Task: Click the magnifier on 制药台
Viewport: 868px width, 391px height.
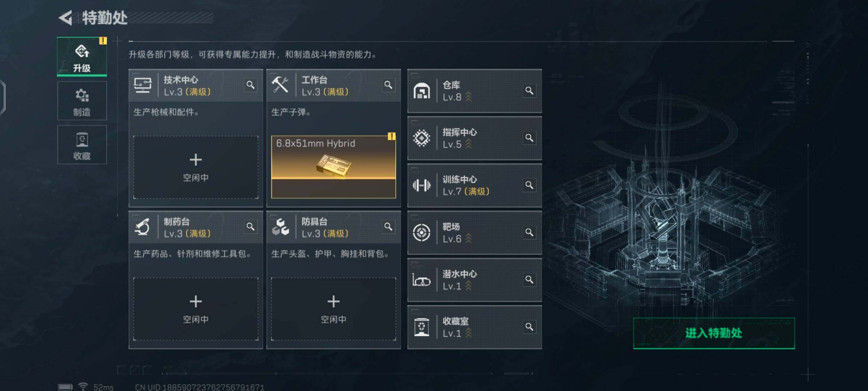Action: [x=250, y=227]
